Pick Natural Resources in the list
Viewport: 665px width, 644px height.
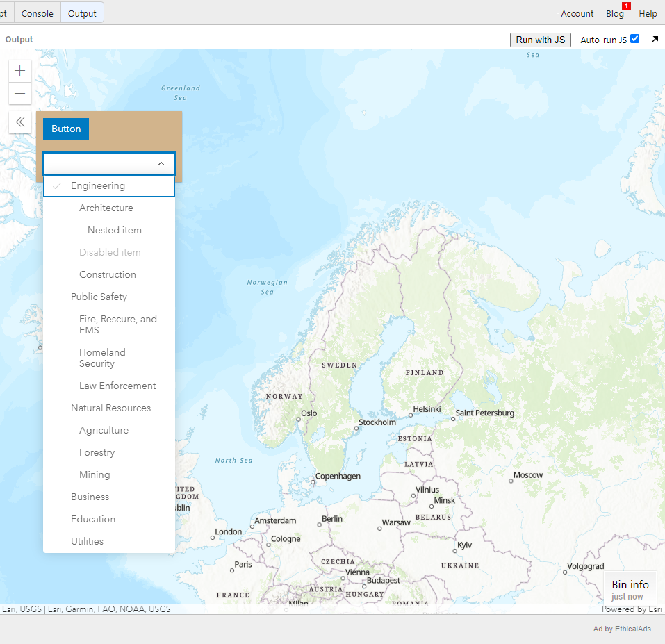(109, 408)
